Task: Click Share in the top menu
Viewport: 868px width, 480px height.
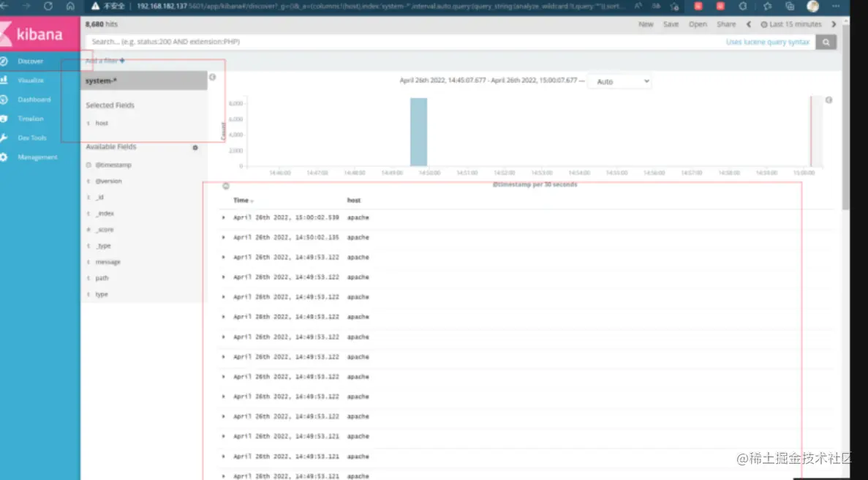Action: (x=726, y=24)
